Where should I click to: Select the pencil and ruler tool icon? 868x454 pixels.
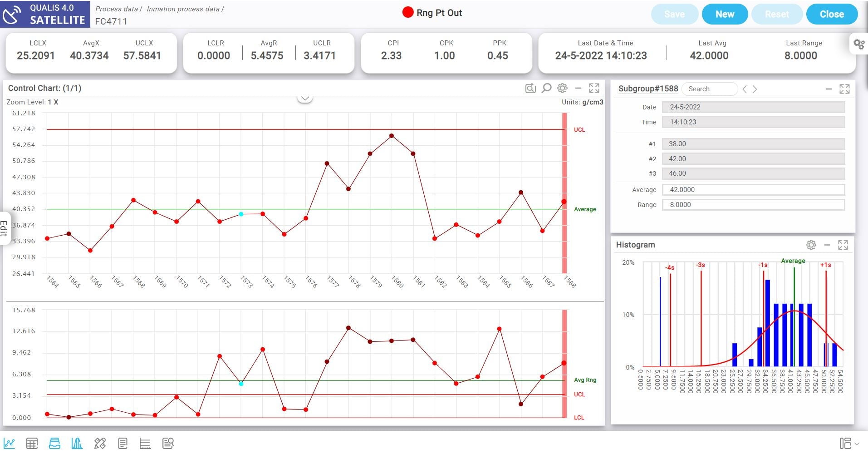coord(100,443)
